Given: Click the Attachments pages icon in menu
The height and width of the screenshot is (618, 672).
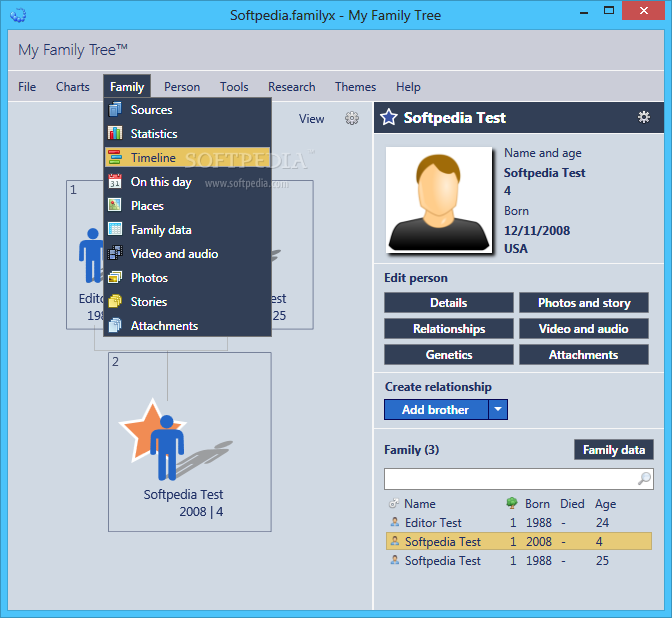Looking at the screenshot, I should 115,325.
